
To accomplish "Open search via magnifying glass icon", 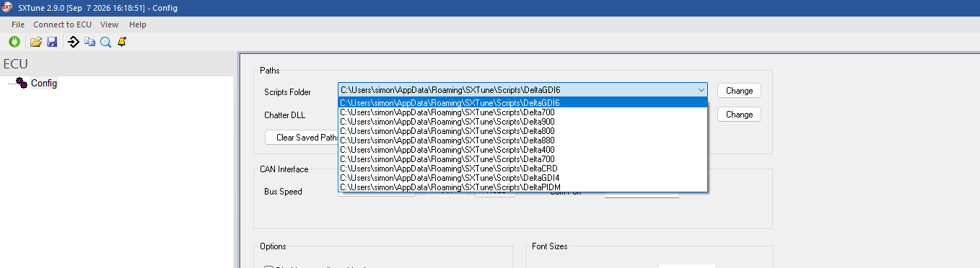I will coord(105,43).
